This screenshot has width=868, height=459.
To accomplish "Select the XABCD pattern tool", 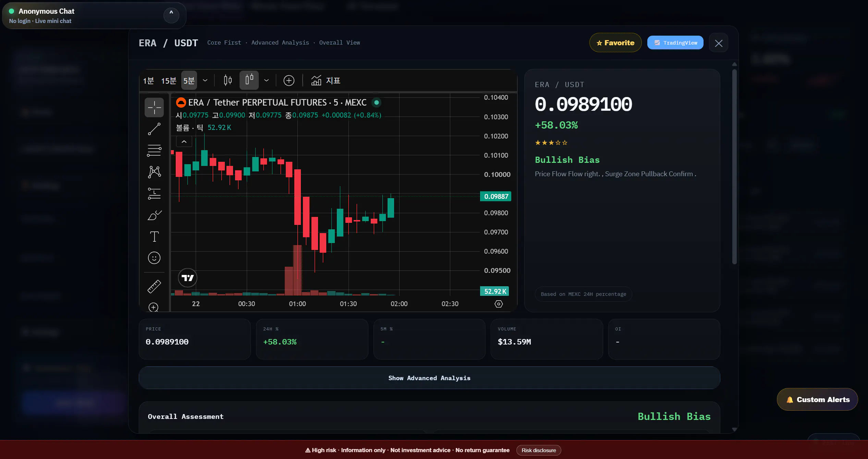I will [154, 172].
